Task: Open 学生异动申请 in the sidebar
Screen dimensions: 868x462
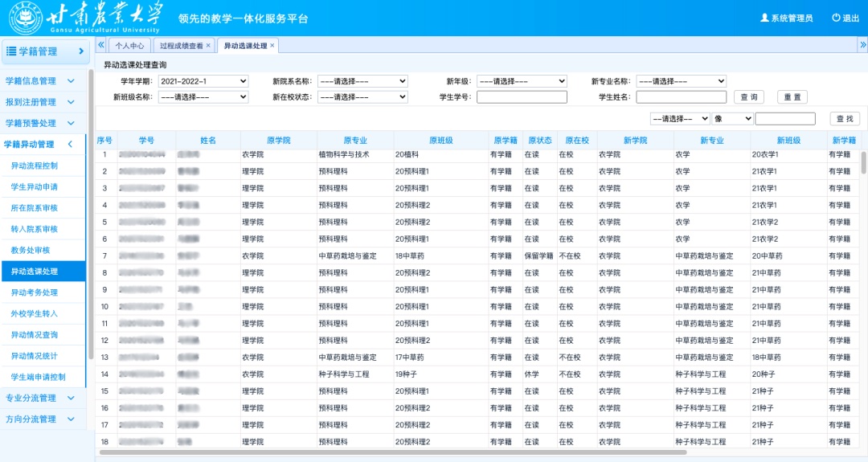Action: pos(35,187)
